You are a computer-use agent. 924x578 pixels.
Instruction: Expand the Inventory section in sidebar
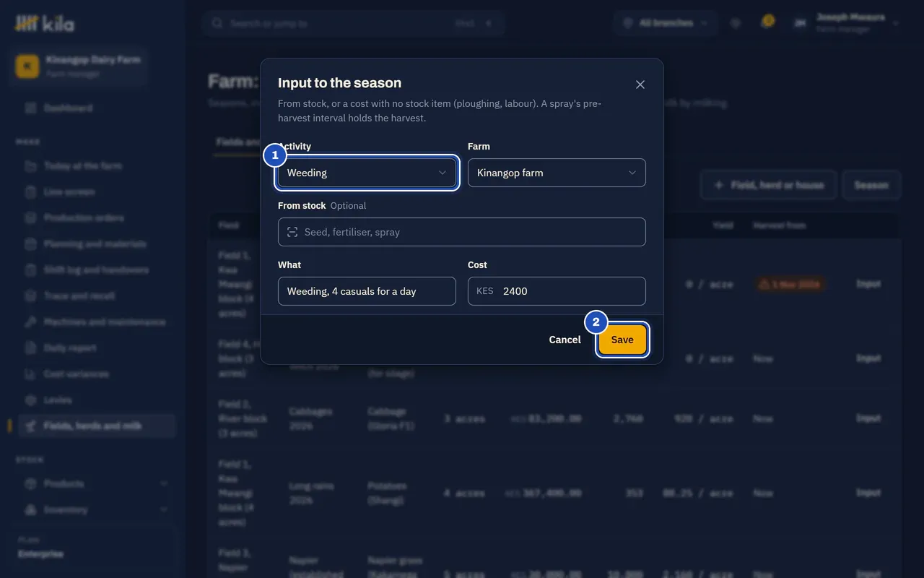(x=95, y=509)
